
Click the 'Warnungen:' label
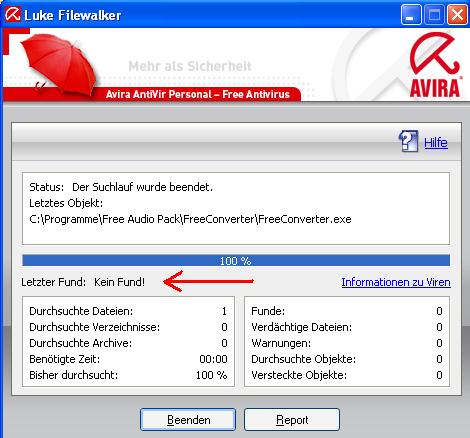click(x=281, y=343)
